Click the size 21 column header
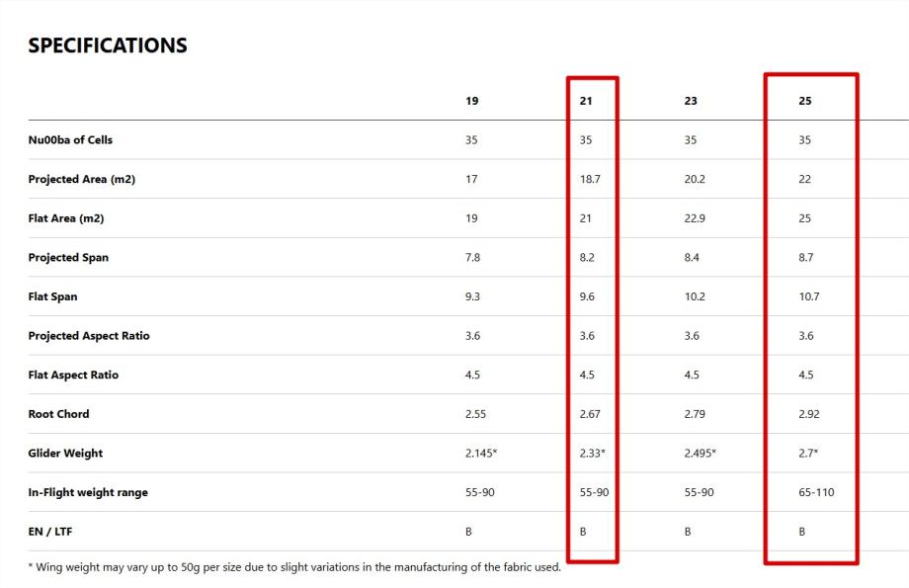Screen dimensions: 909x588 pyautogui.click(x=586, y=101)
